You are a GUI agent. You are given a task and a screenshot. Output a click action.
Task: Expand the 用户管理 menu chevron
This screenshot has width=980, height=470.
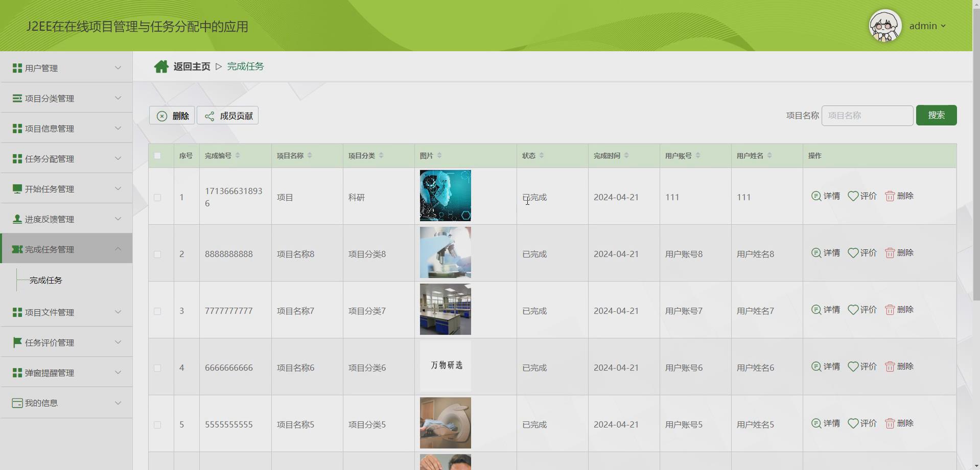(x=118, y=67)
